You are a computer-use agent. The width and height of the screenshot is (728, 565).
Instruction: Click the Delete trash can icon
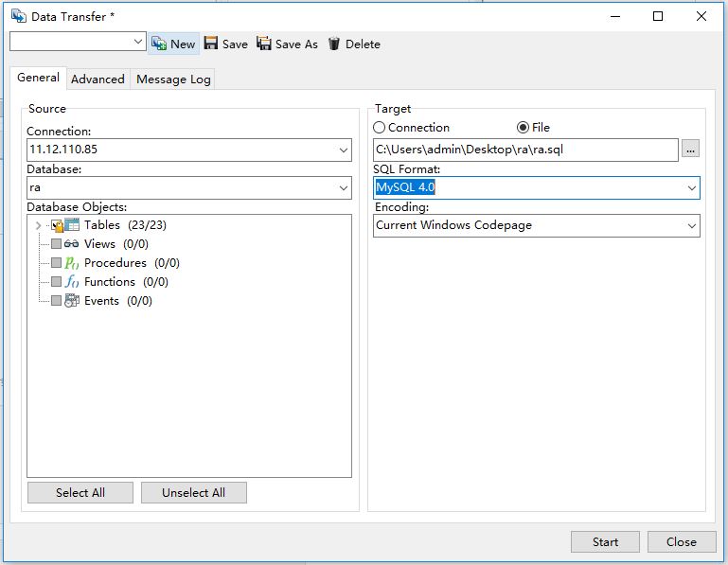(334, 44)
